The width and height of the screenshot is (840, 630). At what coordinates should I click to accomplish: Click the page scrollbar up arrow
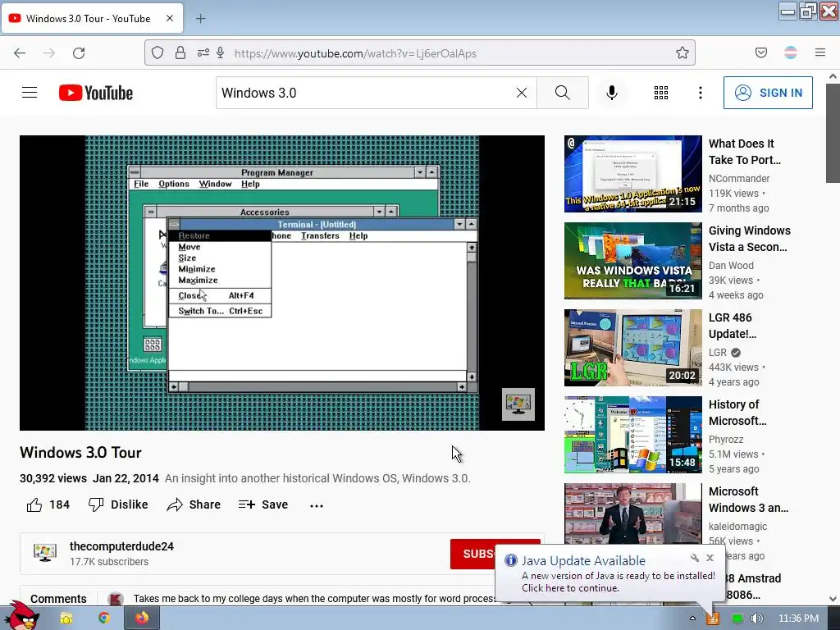tap(833, 76)
